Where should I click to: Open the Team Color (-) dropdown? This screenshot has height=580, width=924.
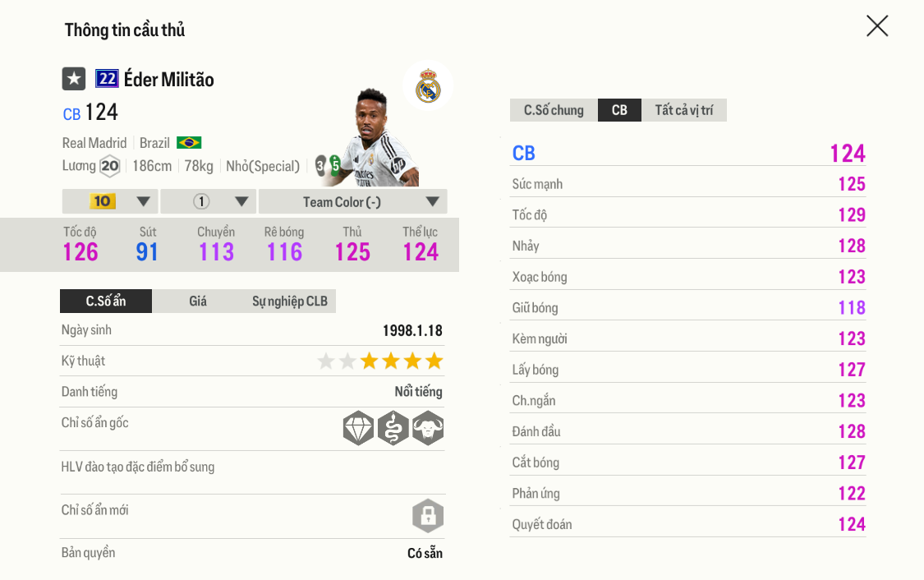[x=352, y=201]
